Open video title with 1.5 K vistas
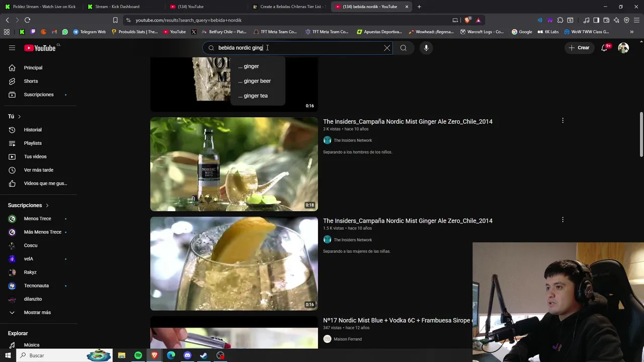Viewport: 644px width, 362px height. [408, 221]
